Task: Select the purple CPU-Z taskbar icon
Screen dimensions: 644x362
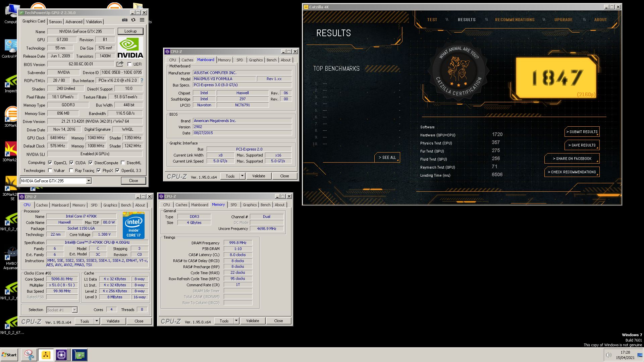Action: [x=62, y=355]
